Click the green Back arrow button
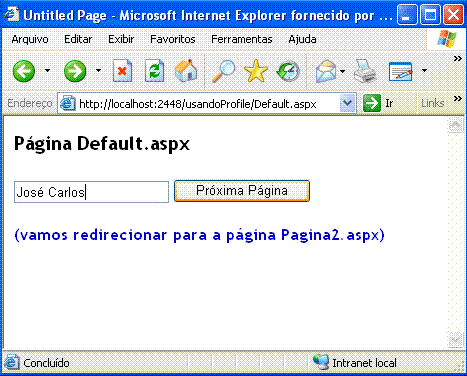Viewport: 467px width, 376px height. pos(24,71)
